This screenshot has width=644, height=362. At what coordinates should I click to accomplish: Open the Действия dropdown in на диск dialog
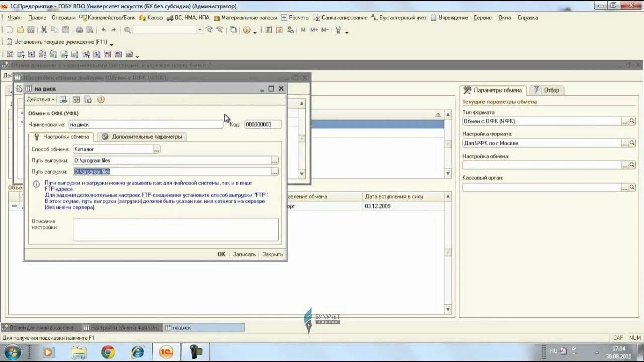[41, 100]
